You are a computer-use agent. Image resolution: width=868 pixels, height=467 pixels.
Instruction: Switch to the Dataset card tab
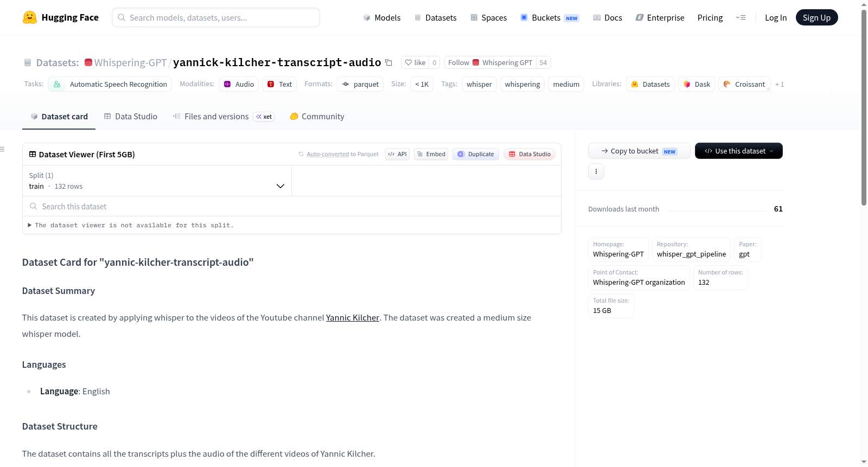pyautogui.click(x=59, y=116)
